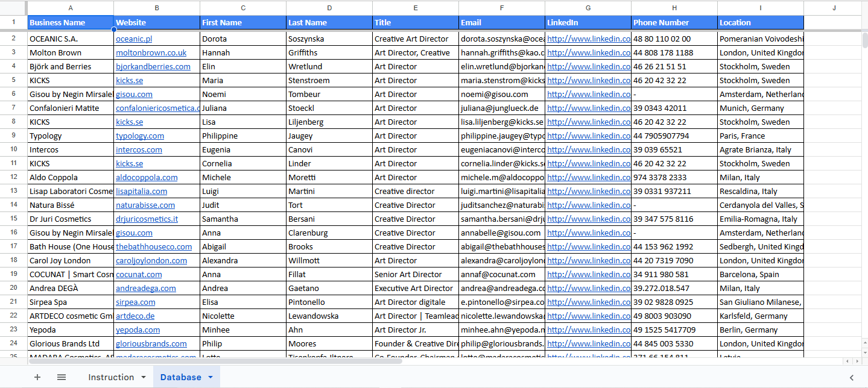Click the horizontal scroll left arrow
Image resolution: width=868 pixels, height=388 pixels.
point(847,361)
